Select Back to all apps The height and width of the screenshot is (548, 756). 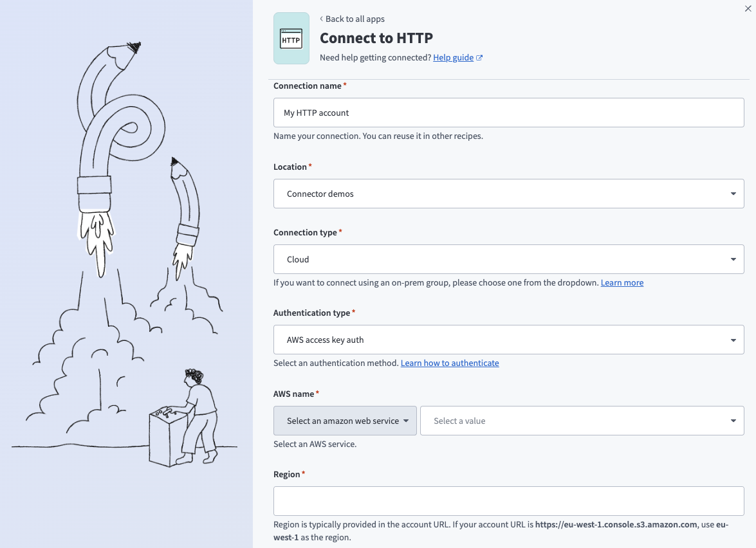tap(355, 19)
